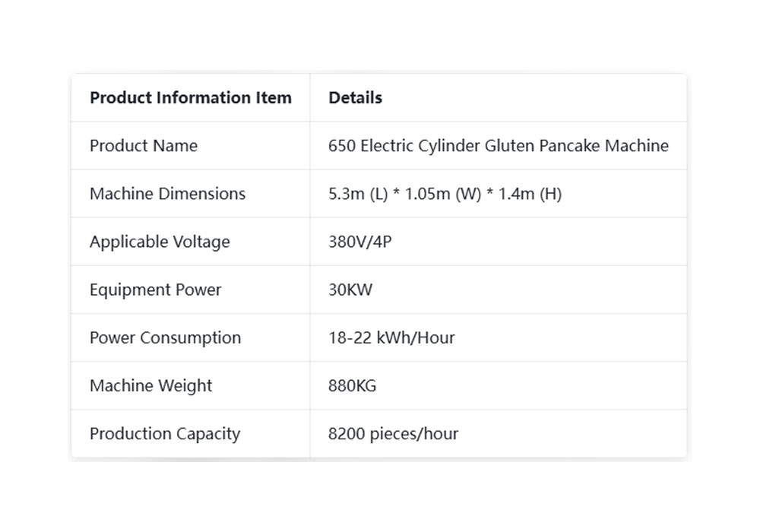Click the word 'Pancake' in product name
The height and width of the screenshot is (532, 760).
point(570,146)
